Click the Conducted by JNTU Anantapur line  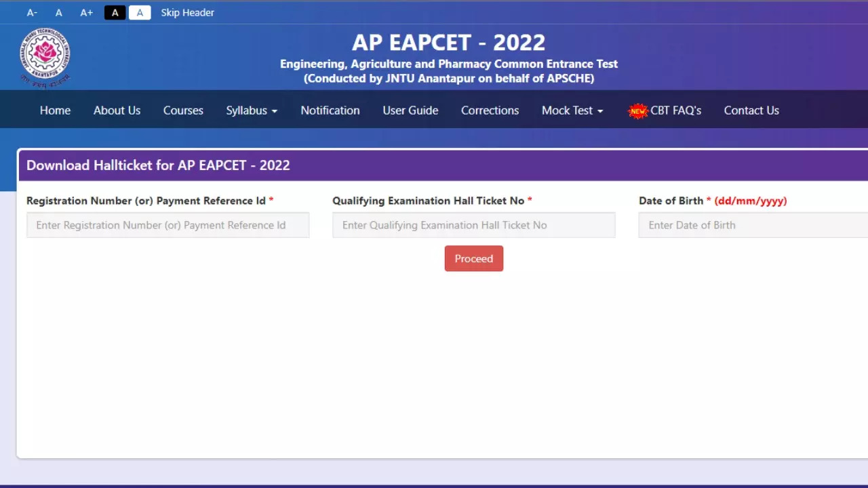point(449,79)
